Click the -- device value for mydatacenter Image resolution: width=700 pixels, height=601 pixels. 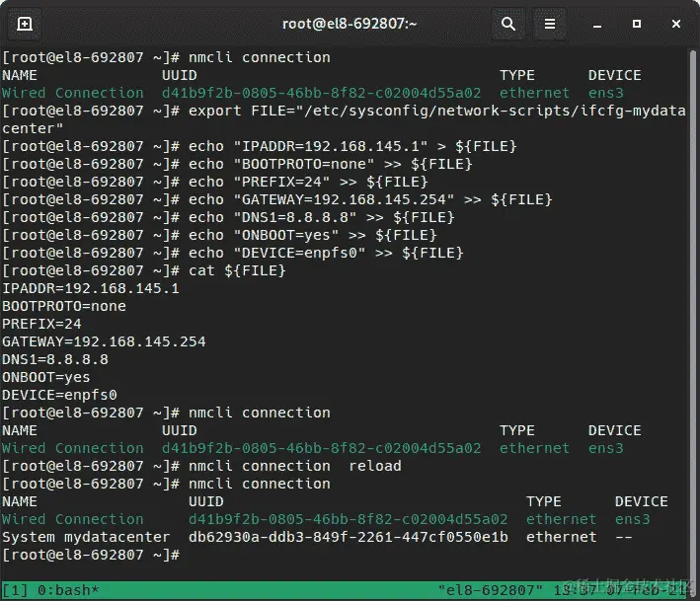tap(624, 537)
